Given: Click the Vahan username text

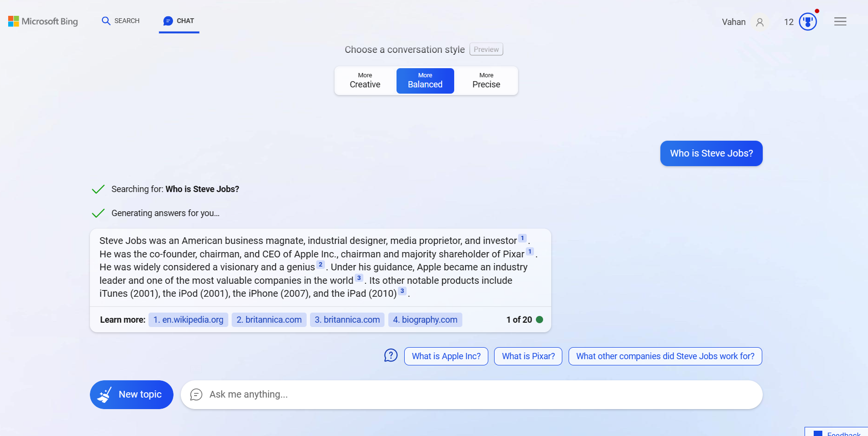Looking at the screenshot, I should (733, 22).
